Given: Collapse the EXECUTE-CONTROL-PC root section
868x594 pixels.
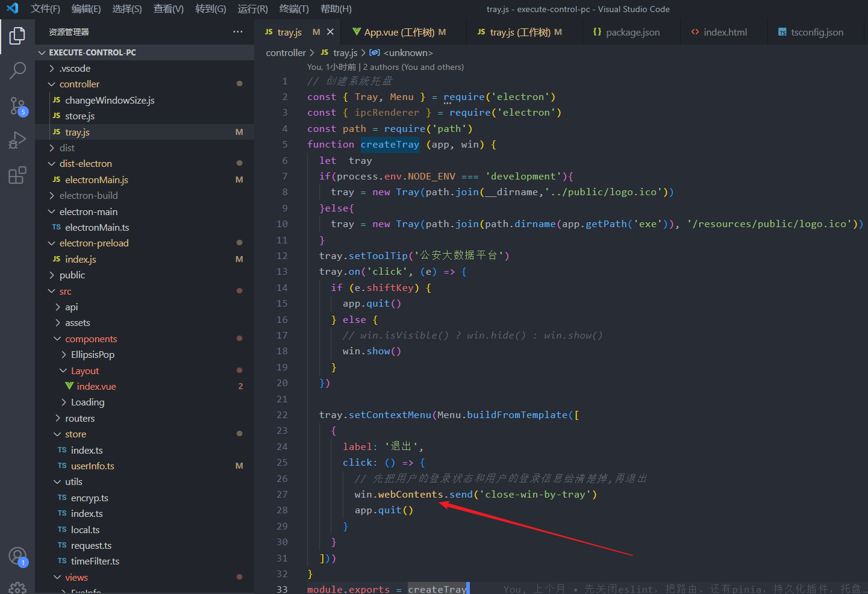Looking at the screenshot, I should click(145, 52).
